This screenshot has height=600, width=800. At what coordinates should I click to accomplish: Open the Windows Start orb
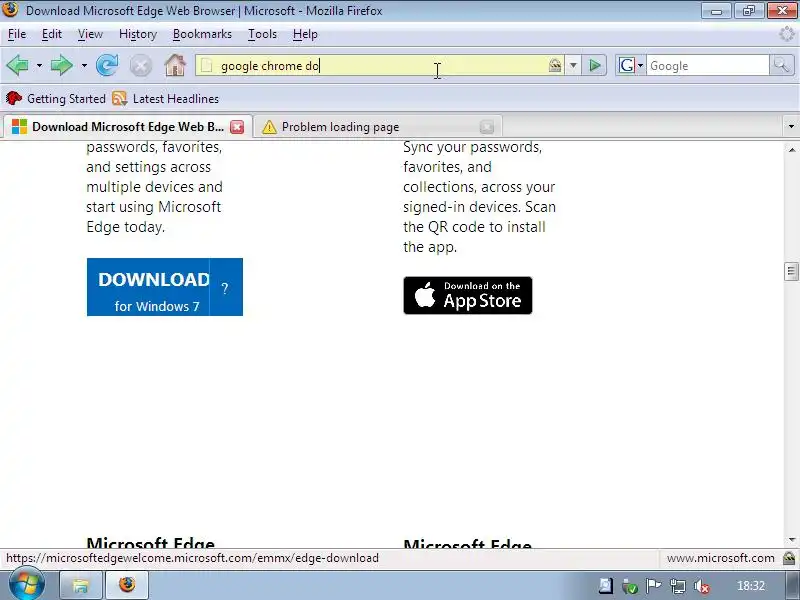coord(27,583)
